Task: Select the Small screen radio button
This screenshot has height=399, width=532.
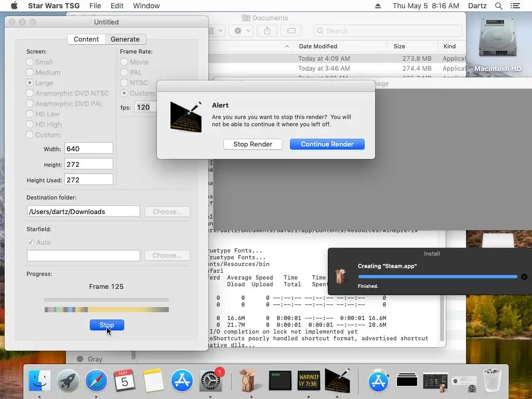Action: (30, 62)
